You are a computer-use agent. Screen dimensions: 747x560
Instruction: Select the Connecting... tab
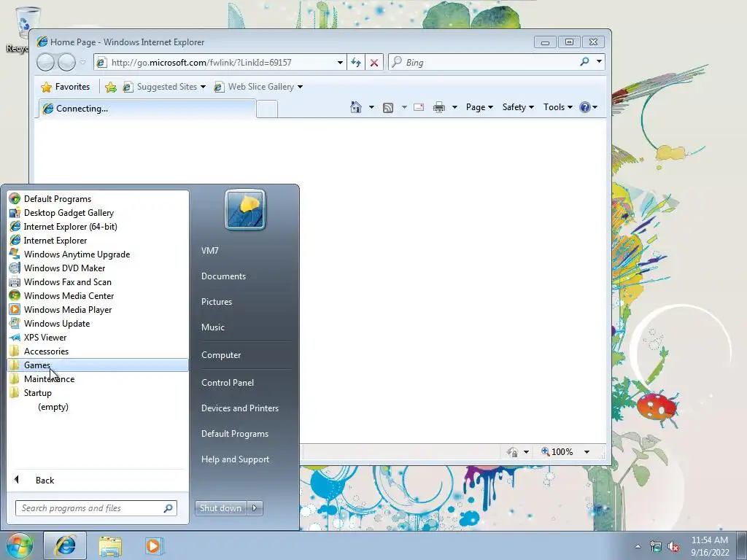pyautogui.click(x=147, y=109)
